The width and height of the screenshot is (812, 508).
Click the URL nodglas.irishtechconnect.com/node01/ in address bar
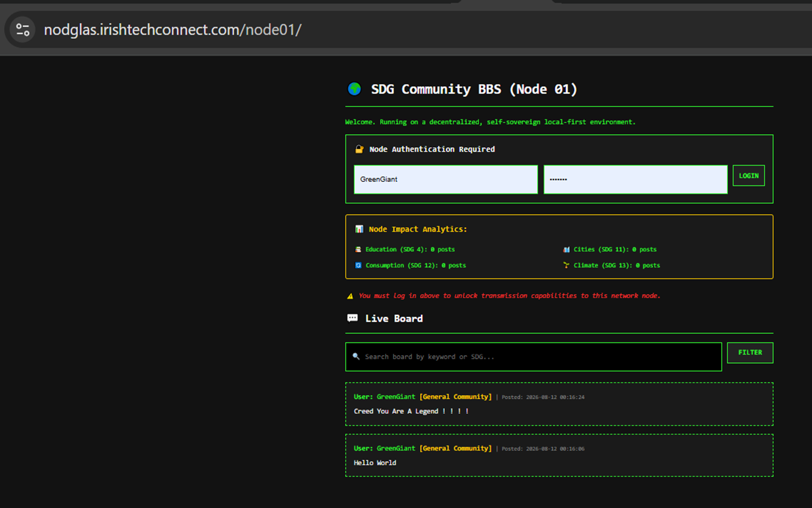(x=173, y=30)
